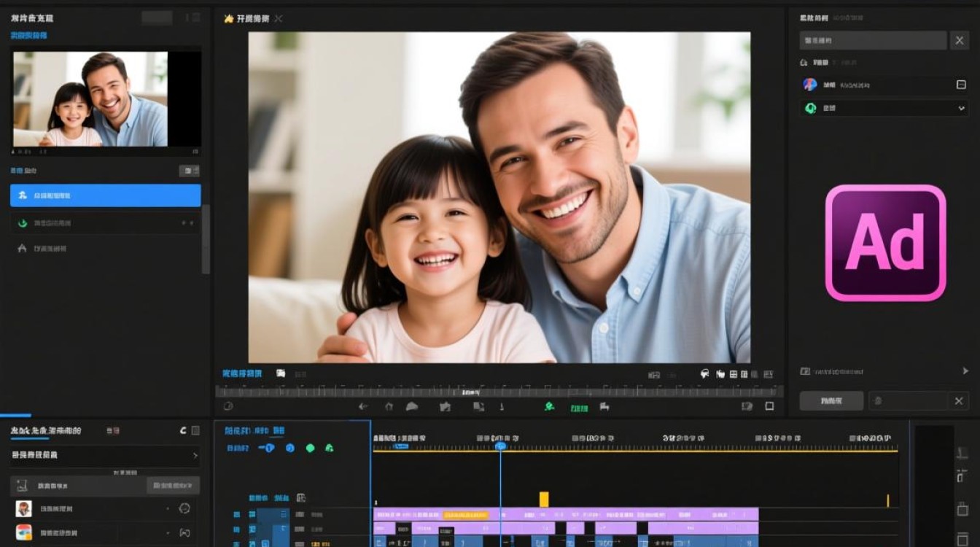Viewport: 980px width, 547px height.
Task: Click the square fullscreen icon below the preview
Action: 769,406
